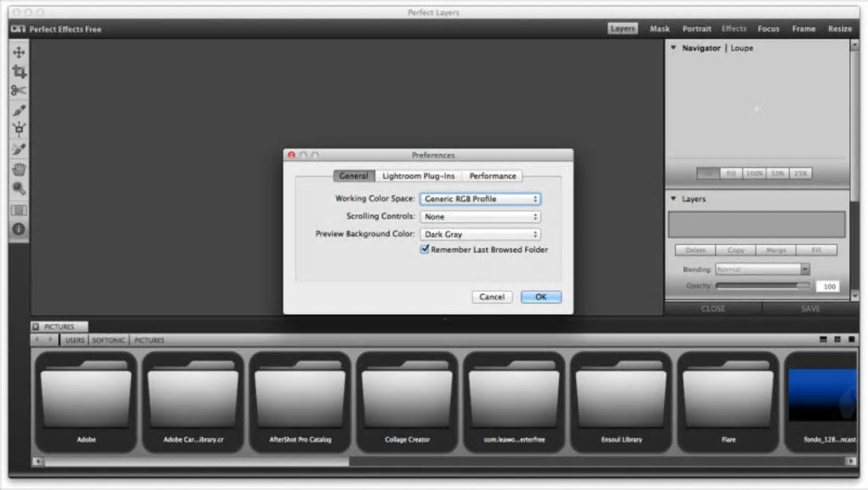
Task: Click right arrow of browser scrollbar
Action: click(851, 461)
